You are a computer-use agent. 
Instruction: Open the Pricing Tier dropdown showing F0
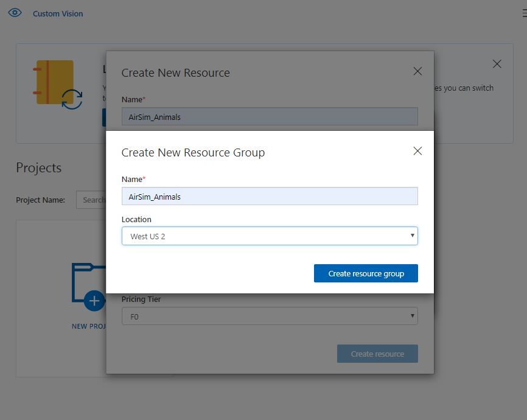(270, 316)
